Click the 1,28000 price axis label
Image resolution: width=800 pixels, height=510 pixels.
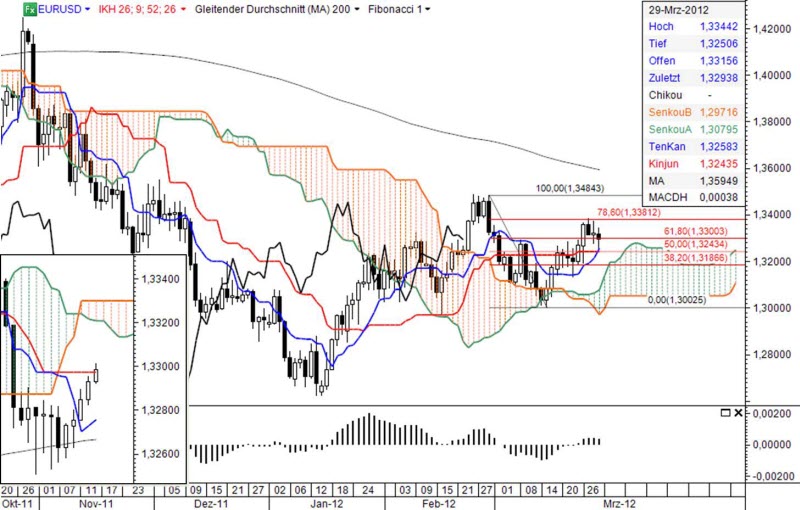click(772, 354)
